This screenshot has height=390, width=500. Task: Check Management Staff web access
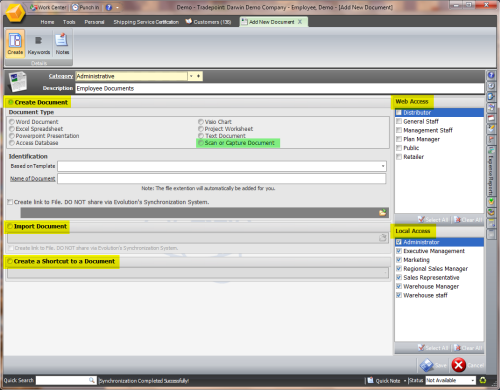click(x=399, y=130)
